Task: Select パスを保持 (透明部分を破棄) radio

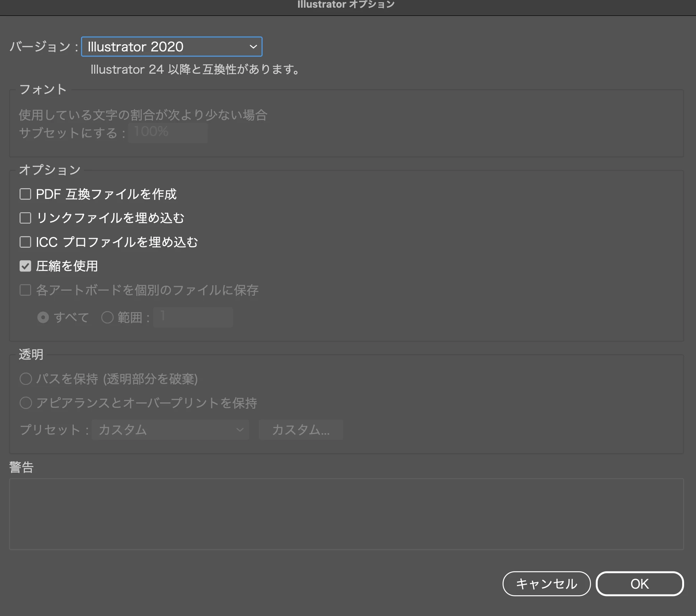Action: [26, 379]
